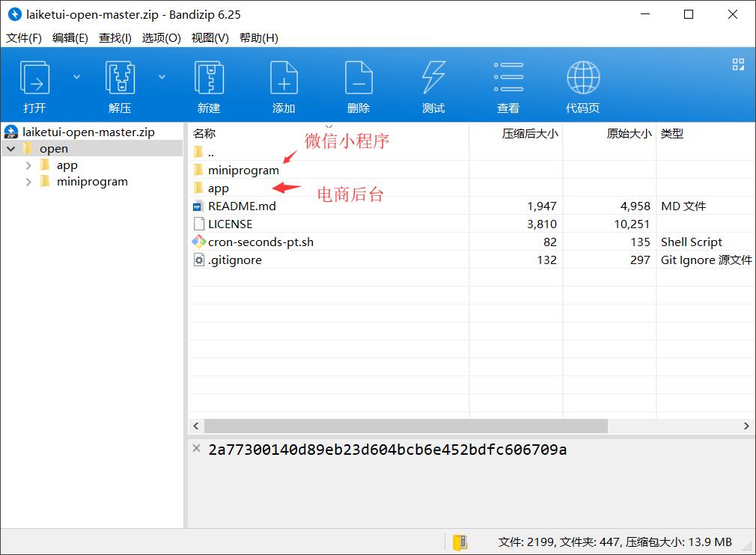Close the hash info panel with X
Screen dimensions: 756x555
pos(196,449)
